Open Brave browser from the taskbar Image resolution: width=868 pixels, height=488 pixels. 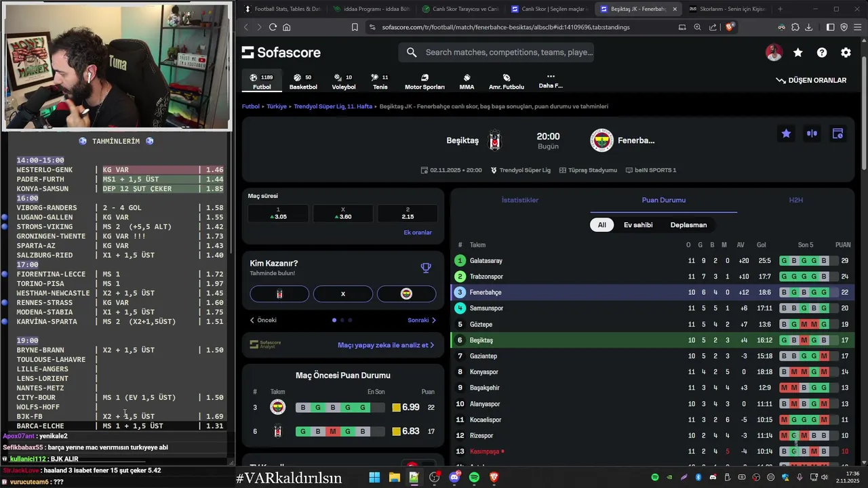coord(494,477)
